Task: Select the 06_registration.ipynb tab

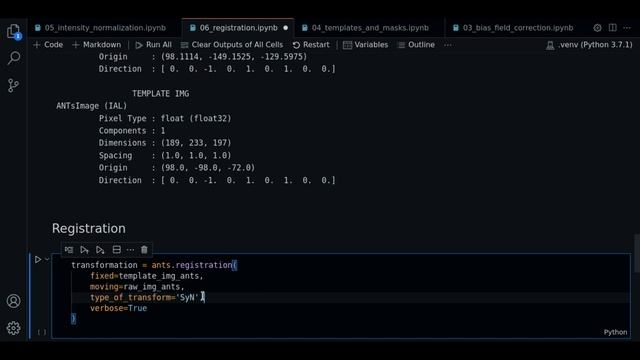Action: (x=238, y=28)
